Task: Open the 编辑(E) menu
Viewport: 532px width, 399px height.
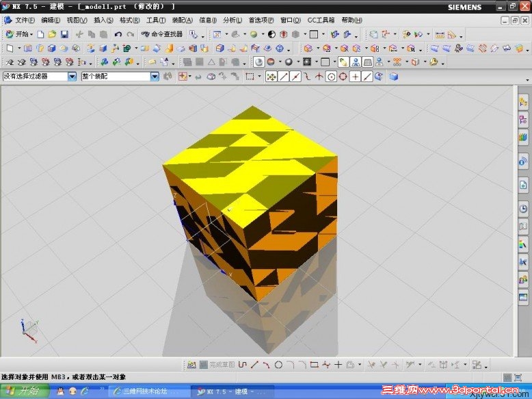Action: [x=51, y=21]
